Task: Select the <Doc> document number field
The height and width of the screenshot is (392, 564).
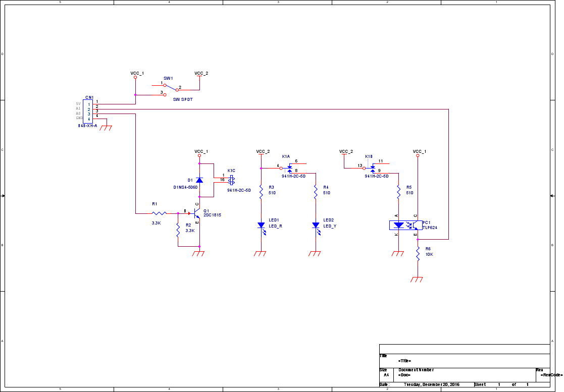Action: click(403, 375)
